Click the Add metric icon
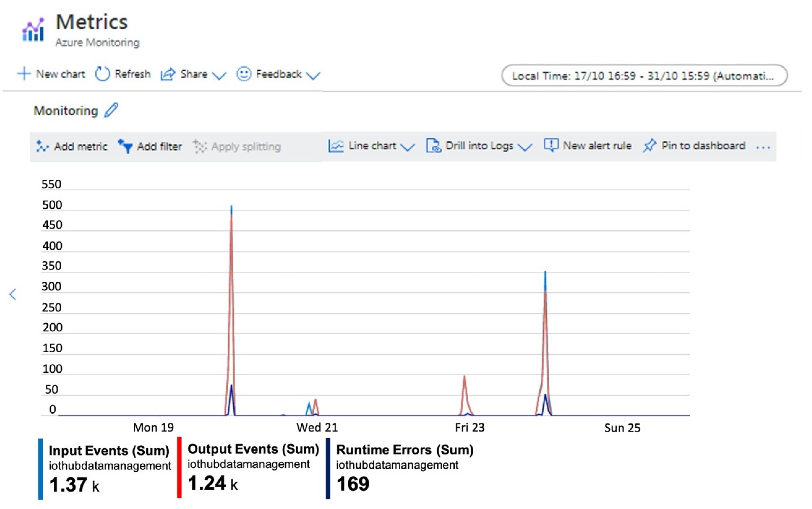The width and height of the screenshot is (812, 509). coord(42,146)
